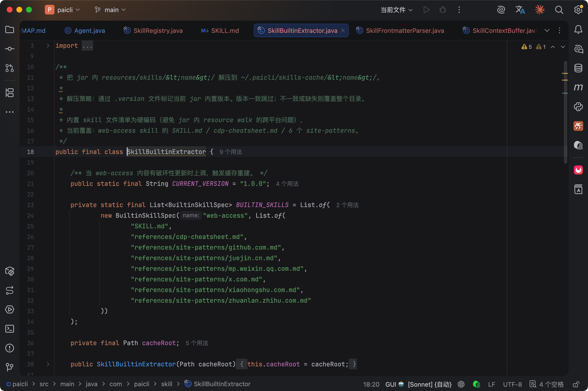Viewport: 588px width, 391px height.
Task: Click the editor vertical scrollbar thumb
Action: point(565,112)
